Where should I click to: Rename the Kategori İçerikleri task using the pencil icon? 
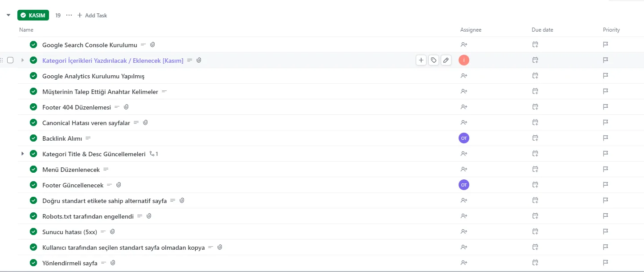pyautogui.click(x=446, y=60)
